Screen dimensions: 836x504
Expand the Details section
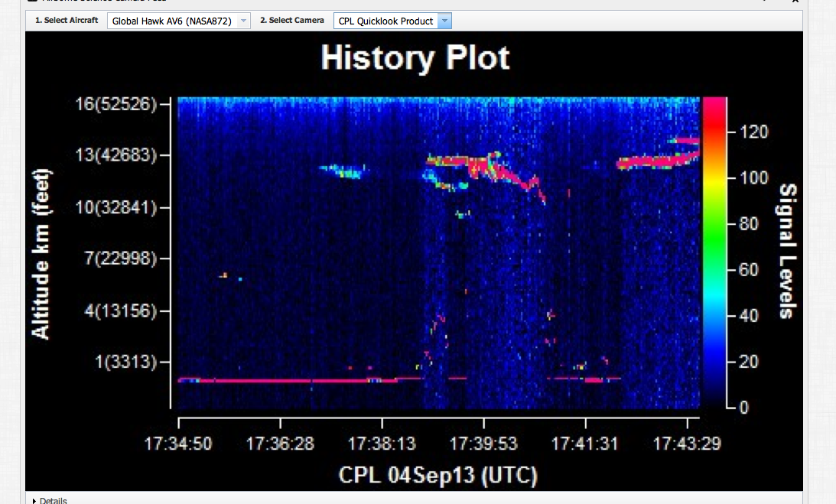[x=50, y=500]
